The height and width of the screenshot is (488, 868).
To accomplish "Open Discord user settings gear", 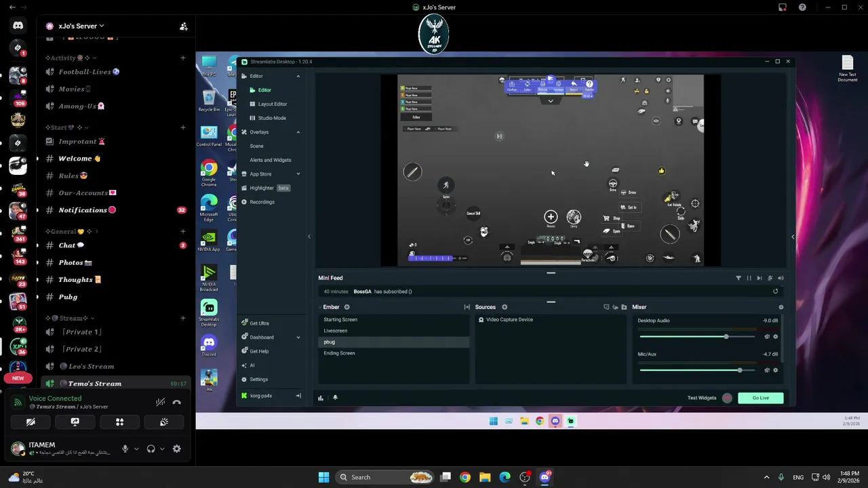I will 177,449.
